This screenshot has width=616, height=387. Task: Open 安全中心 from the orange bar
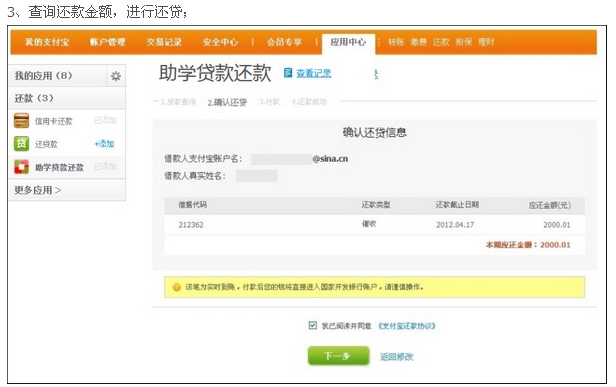click(x=220, y=42)
